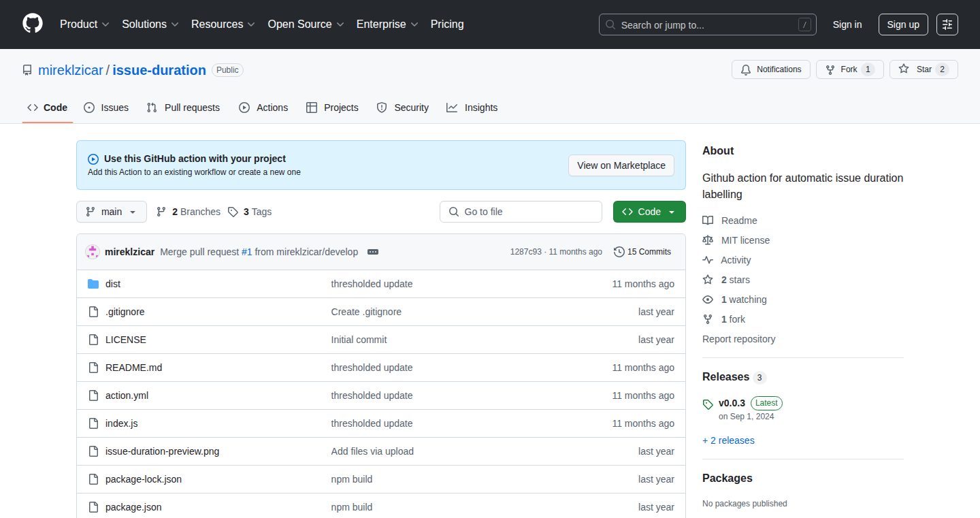Click Report repository link
The height and width of the screenshot is (518, 980).
click(x=739, y=339)
